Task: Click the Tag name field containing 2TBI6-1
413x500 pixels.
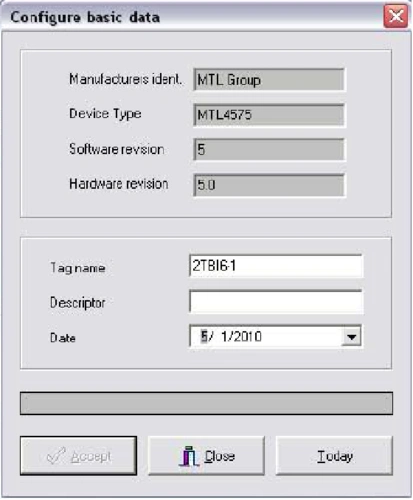Action: coord(276,266)
